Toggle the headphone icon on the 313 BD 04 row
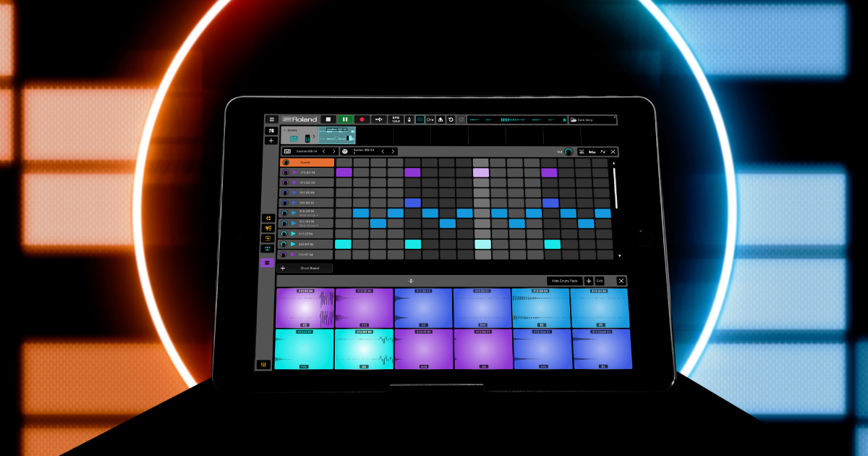This screenshot has width=868, height=456. click(284, 172)
